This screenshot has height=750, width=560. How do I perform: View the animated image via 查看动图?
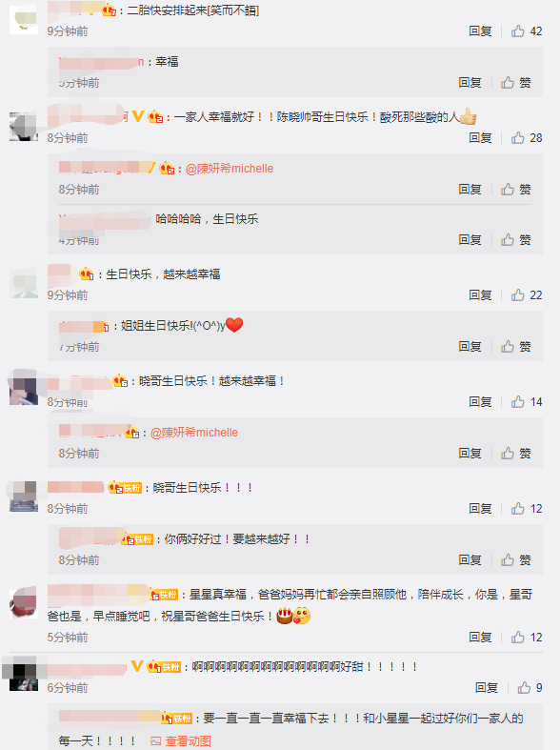click(x=181, y=740)
